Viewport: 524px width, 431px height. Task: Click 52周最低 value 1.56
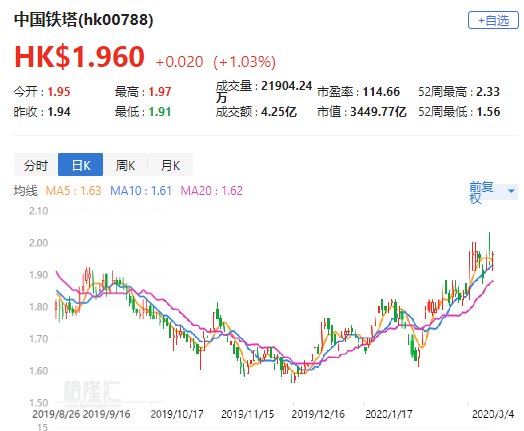(x=488, y=112)
